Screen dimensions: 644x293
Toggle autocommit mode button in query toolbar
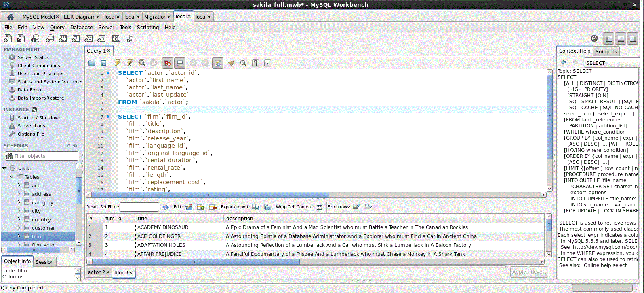click(x=218, y=63)
